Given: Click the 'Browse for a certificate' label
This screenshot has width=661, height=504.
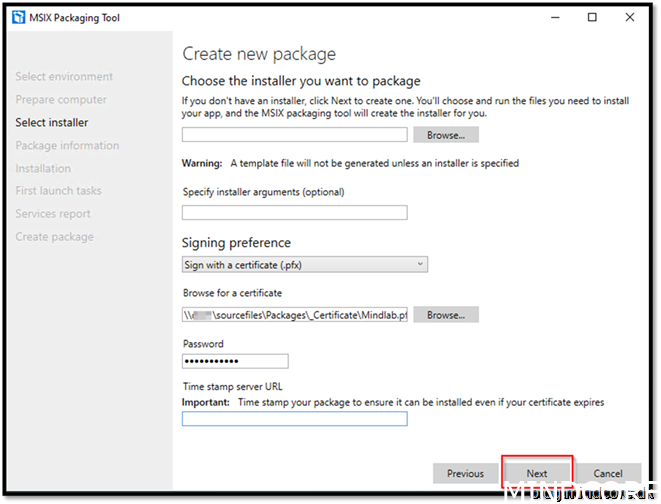Looking at the screenshot, I should [232, 293].
